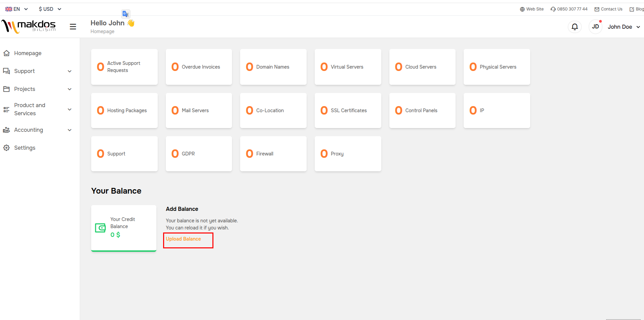The image size is (644, 320).
Task: Click the Makdos logo
Action: coord(29,26)
